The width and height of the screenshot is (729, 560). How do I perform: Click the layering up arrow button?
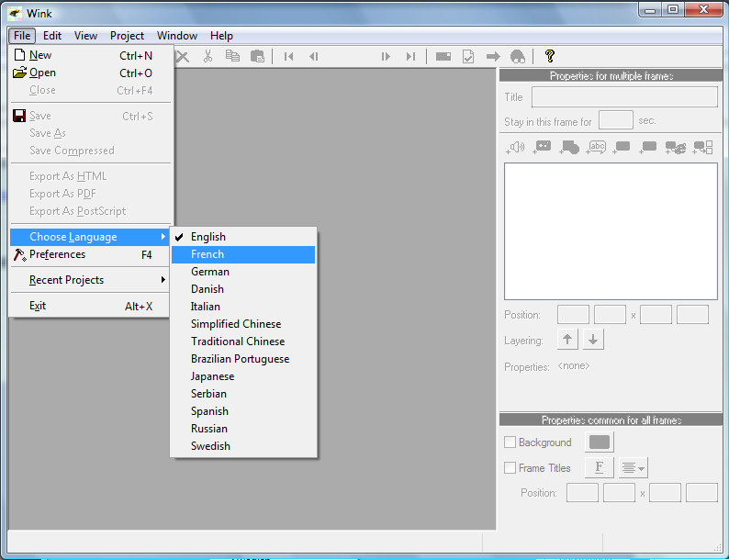pyautogui.click(x=567, y=340)
